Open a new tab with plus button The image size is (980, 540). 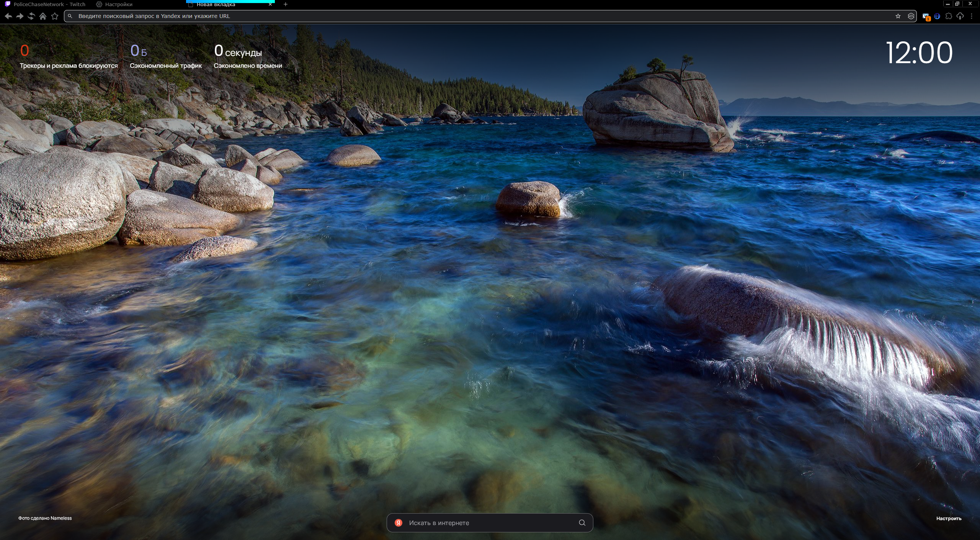pos(286,4)
